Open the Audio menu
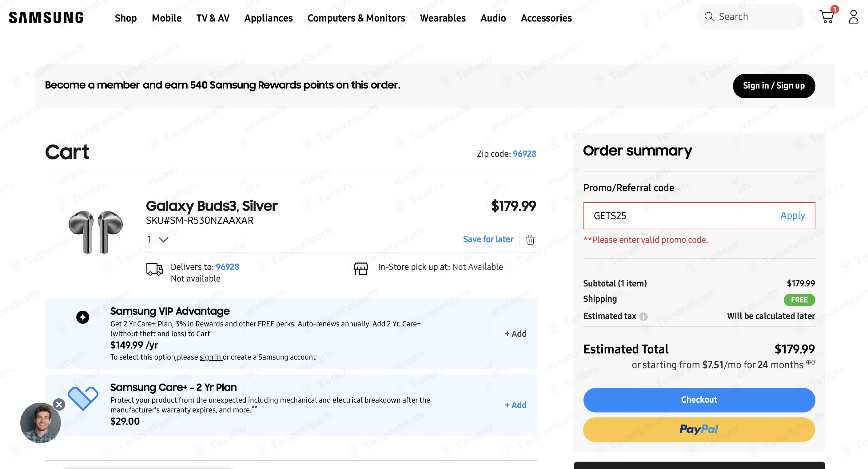The image size is (868, 469). tap(493, 18)
